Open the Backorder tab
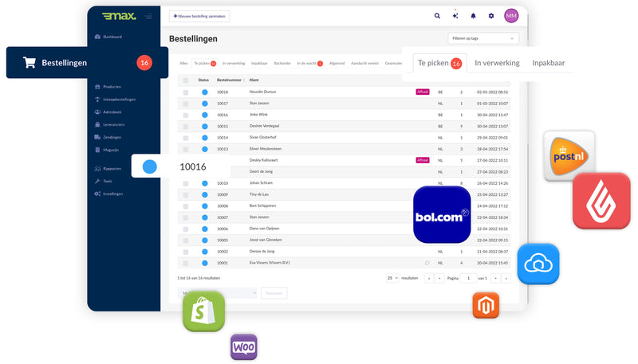The height and width of the screenshot is (364, 638). [x=282, y=64]
